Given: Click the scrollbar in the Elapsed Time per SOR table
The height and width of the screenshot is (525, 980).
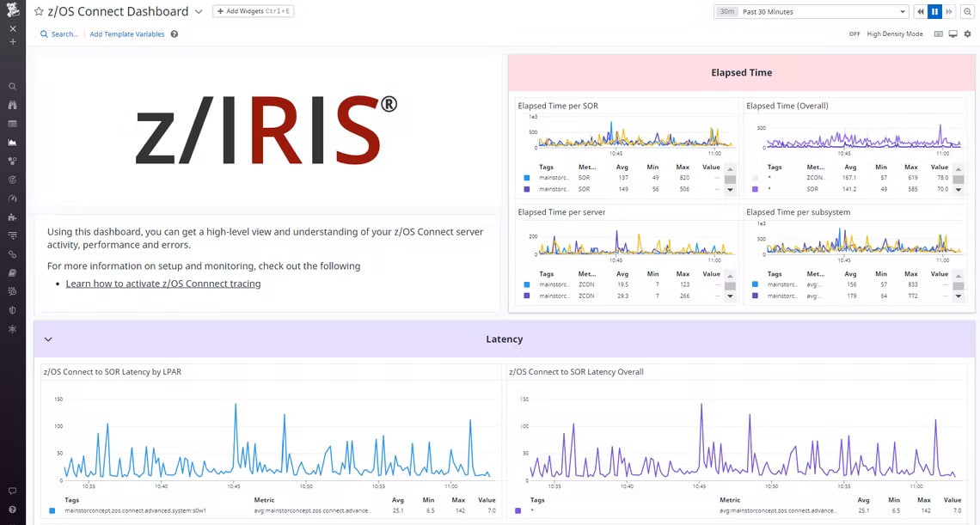Looking at the screenshot, I should click(730, 180).
